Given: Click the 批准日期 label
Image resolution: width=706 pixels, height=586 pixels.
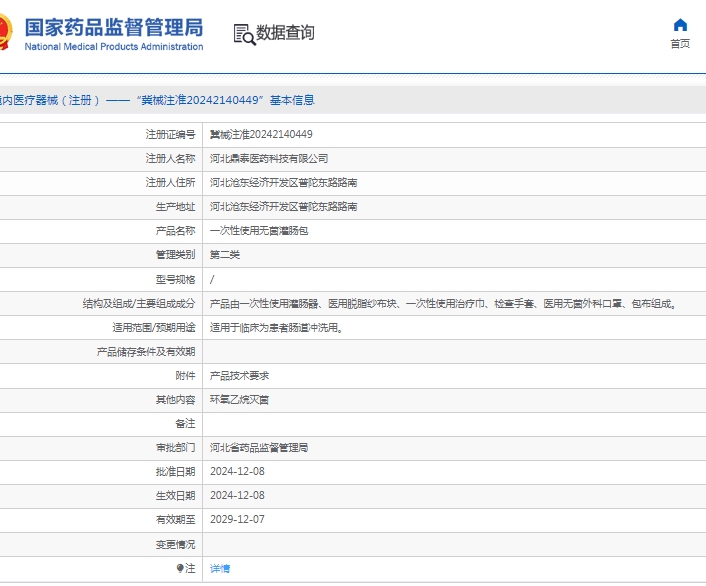Looking at the screenshot, I should tap(176, 472).
